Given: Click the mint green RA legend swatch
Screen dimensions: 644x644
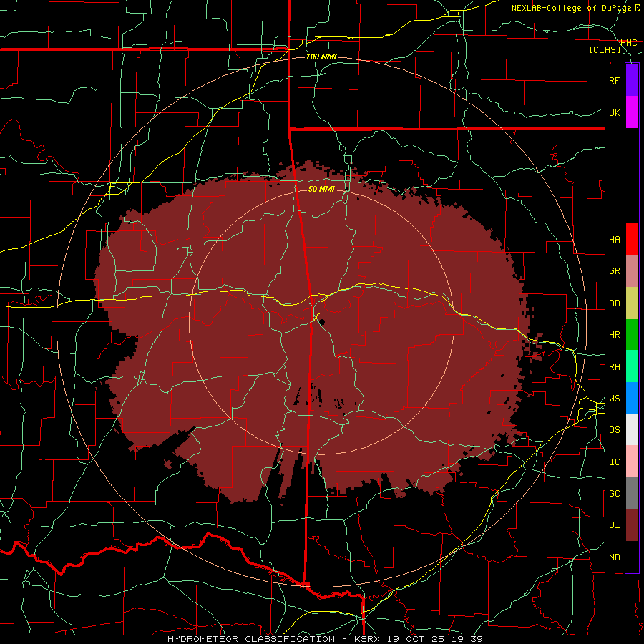Looking at the screenshot, I should 632,366.
